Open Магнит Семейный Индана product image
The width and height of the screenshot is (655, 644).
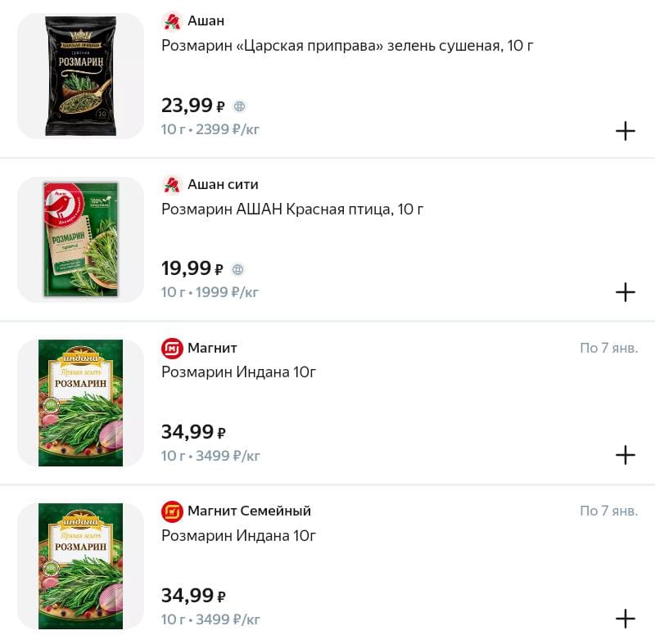click(x=80, y=566)
